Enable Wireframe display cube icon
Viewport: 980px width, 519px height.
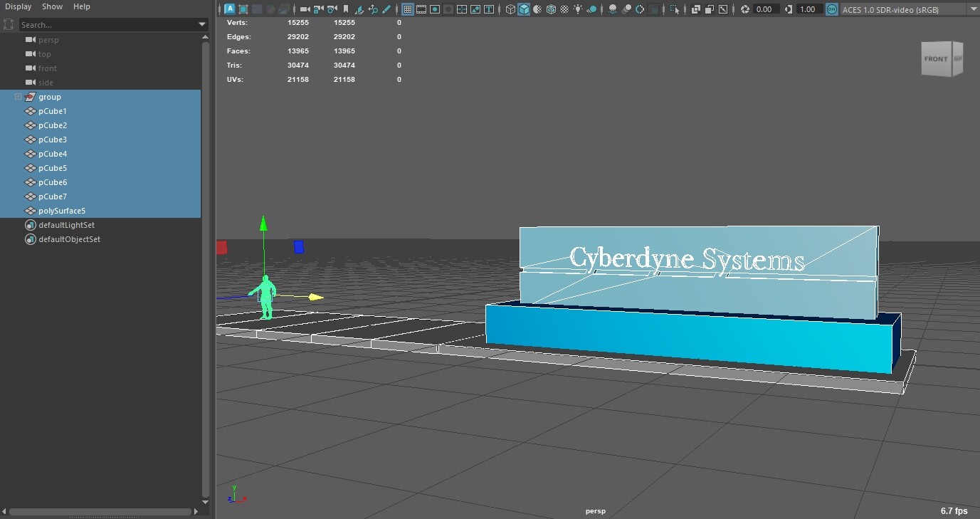point(510,9)
